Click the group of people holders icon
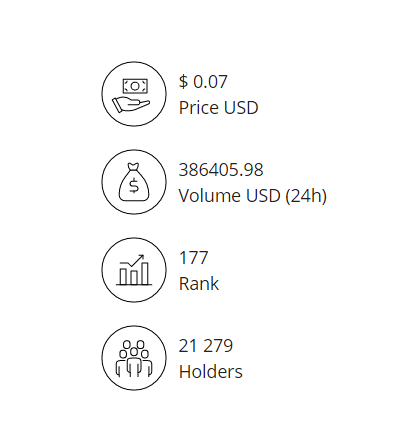Viewport: 405px width, 443px height. click(x=134, y=358)
